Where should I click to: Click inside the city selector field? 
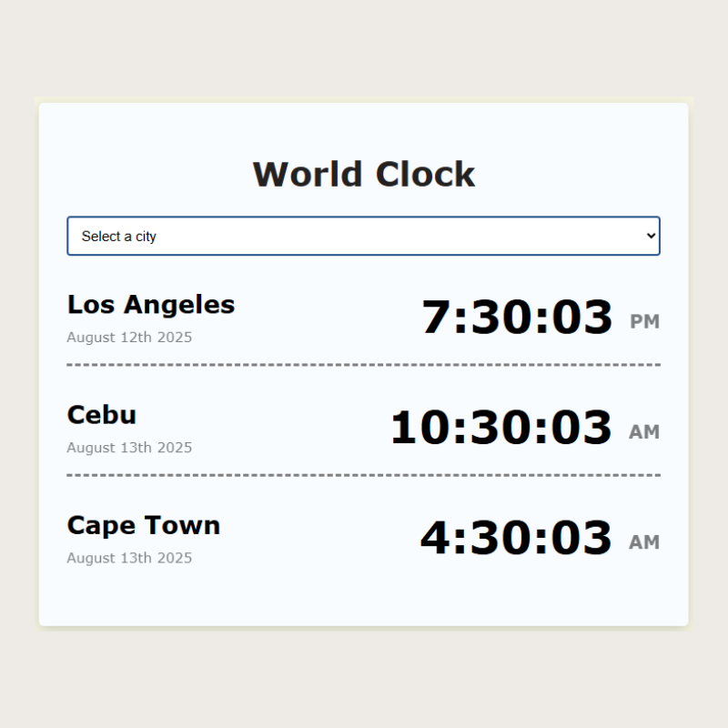click(x=273, y=236)
